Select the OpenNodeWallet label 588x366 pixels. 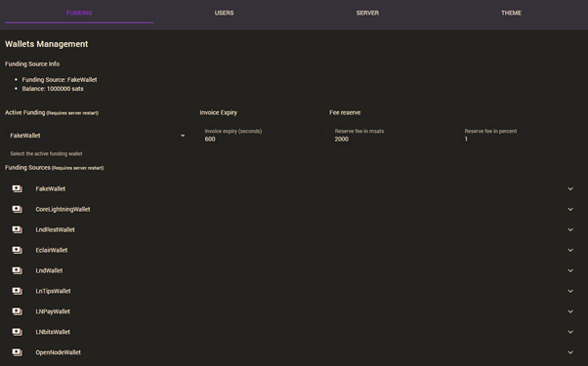coord(59,352)
